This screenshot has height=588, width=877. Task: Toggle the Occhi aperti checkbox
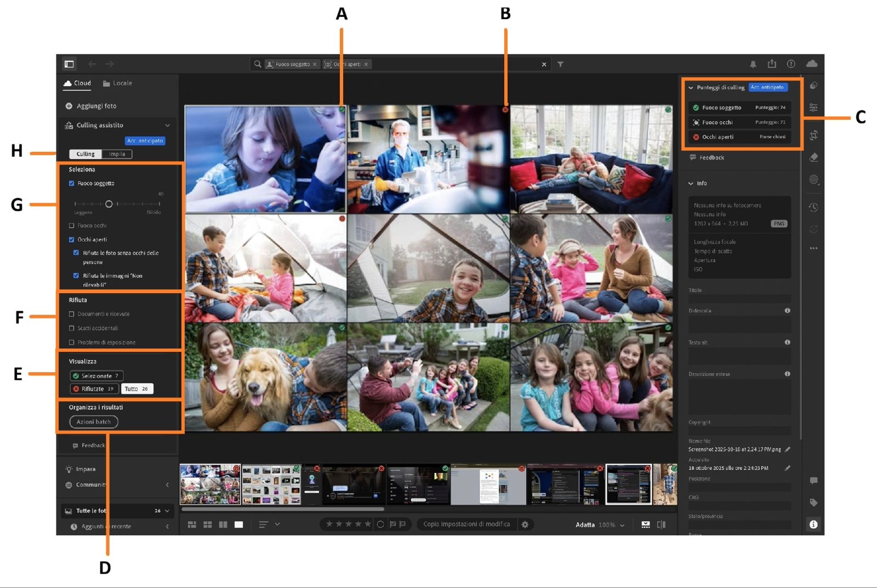click(71, 239)
